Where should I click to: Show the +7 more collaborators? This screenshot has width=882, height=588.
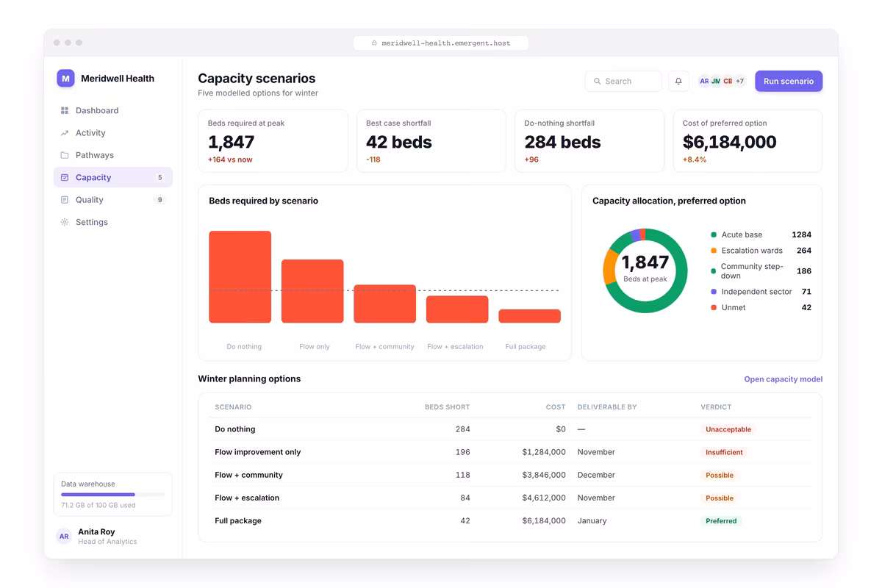tap(739, 82)
